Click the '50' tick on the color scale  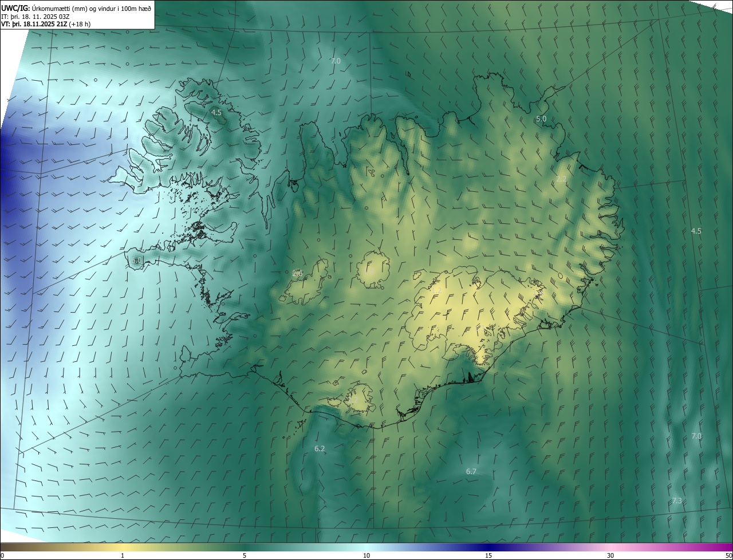tap(728, 555)
